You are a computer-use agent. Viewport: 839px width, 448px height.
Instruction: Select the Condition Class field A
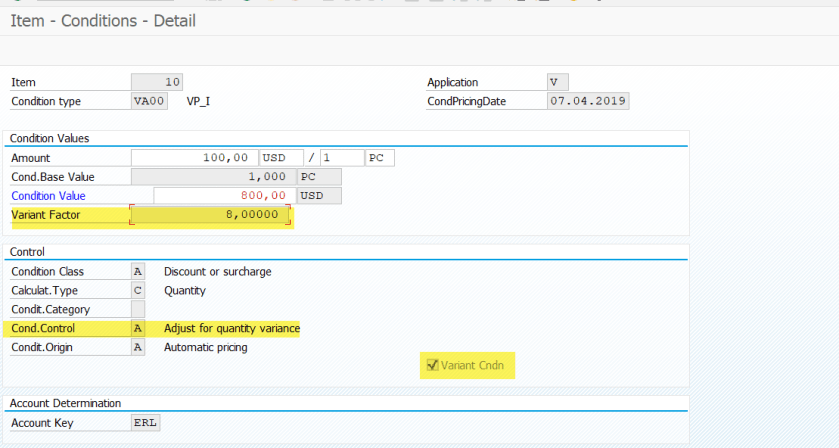coord(138,271)
